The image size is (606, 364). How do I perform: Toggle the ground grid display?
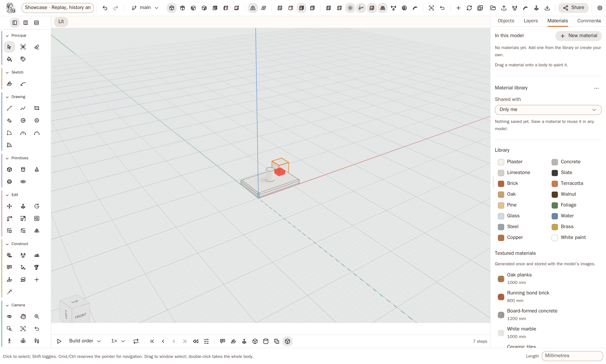click(x=383, y=8)
